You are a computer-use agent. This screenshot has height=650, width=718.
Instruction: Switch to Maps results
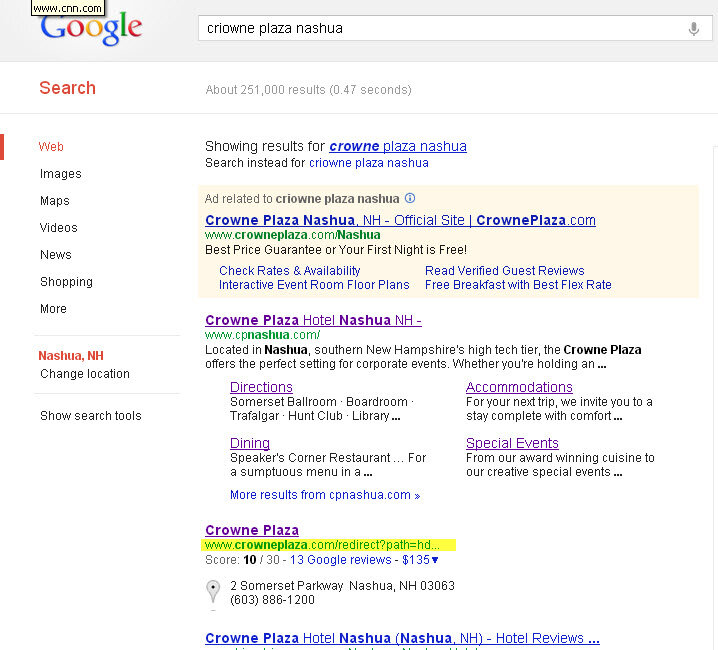click(x=54, y=201)
